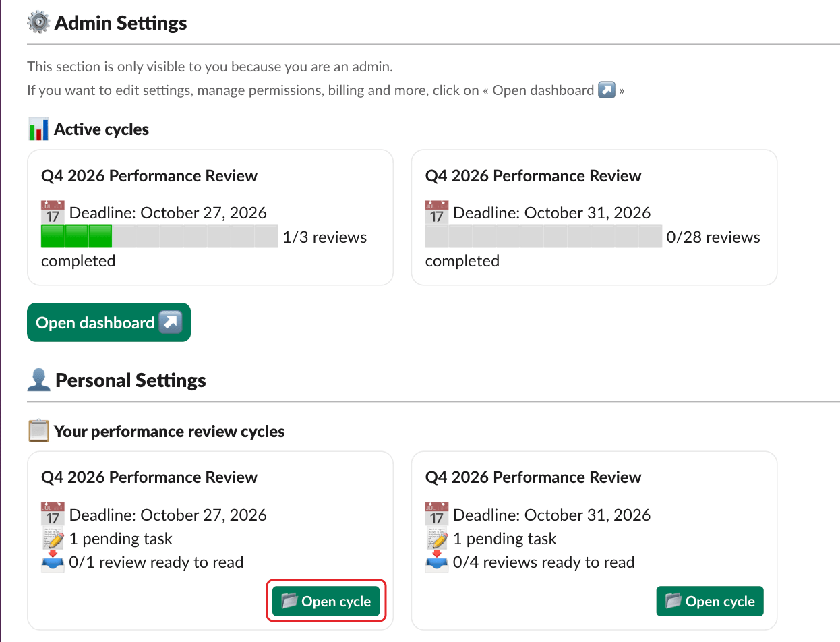Click the Open dashboard button

109,322
